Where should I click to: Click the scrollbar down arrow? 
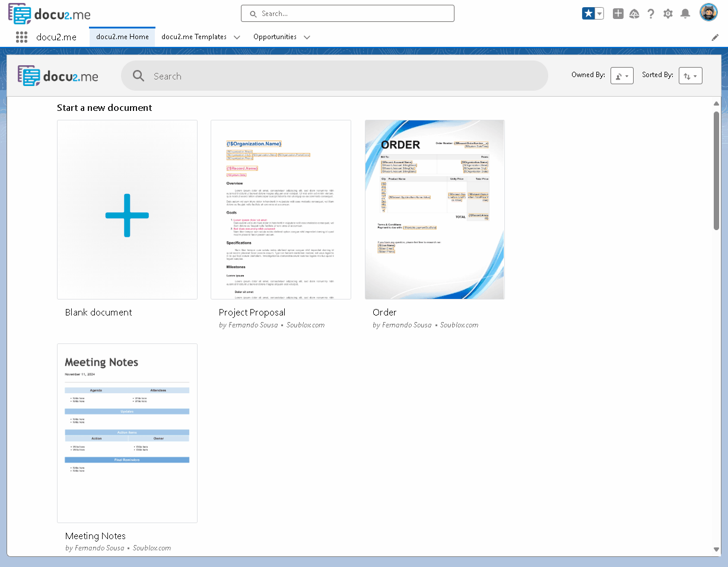point(716,549)
